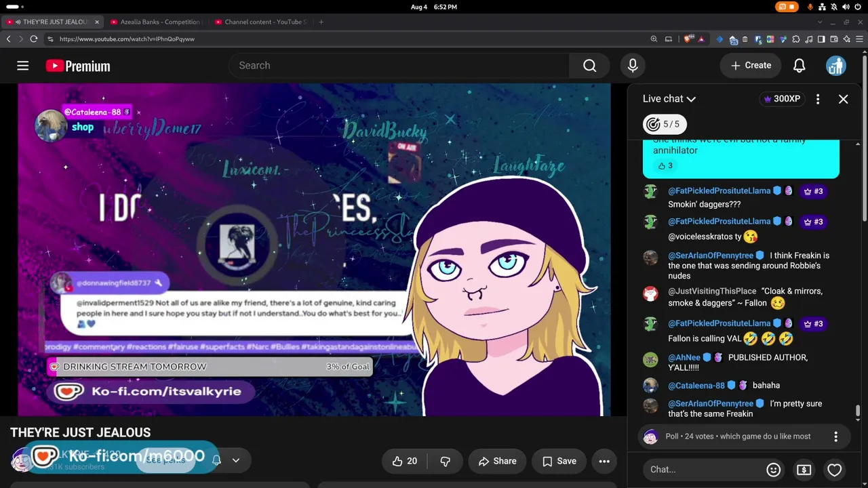Open @SerArlanOfPennytree author name about Freakin

click(x=711, y=256)
